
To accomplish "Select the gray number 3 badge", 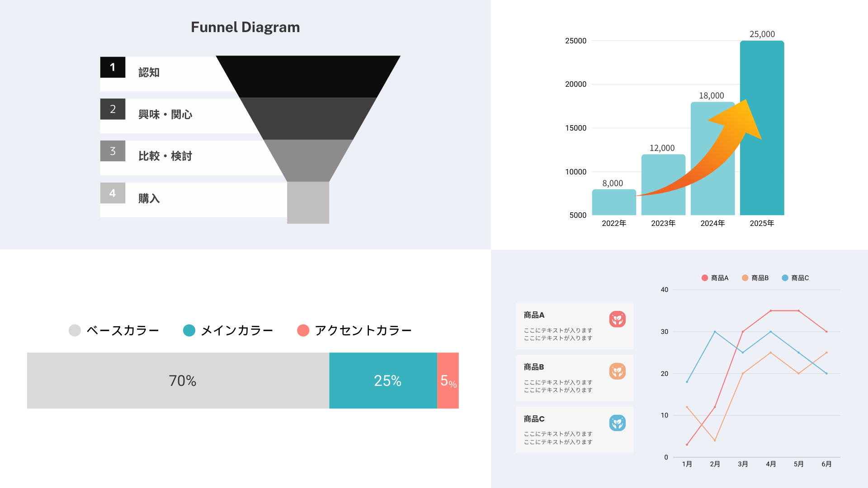I will 113,151.
